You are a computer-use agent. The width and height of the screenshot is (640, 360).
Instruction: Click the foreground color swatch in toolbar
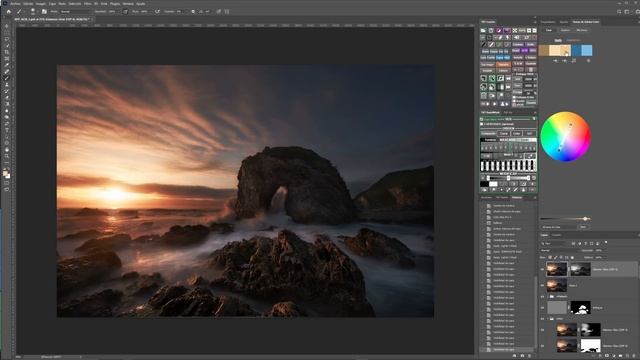click(5, 173)
